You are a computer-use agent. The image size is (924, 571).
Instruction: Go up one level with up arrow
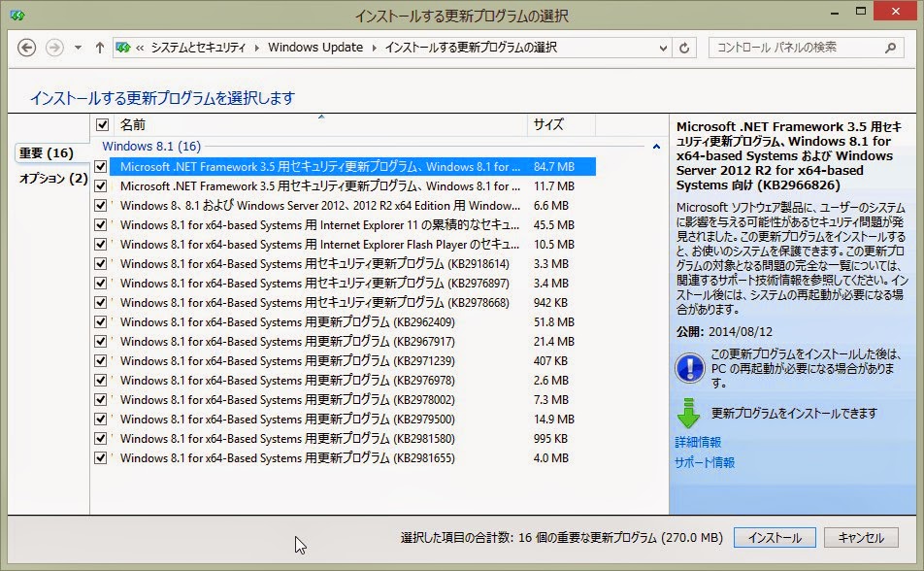pyautogui.click(x=100, y=48)
